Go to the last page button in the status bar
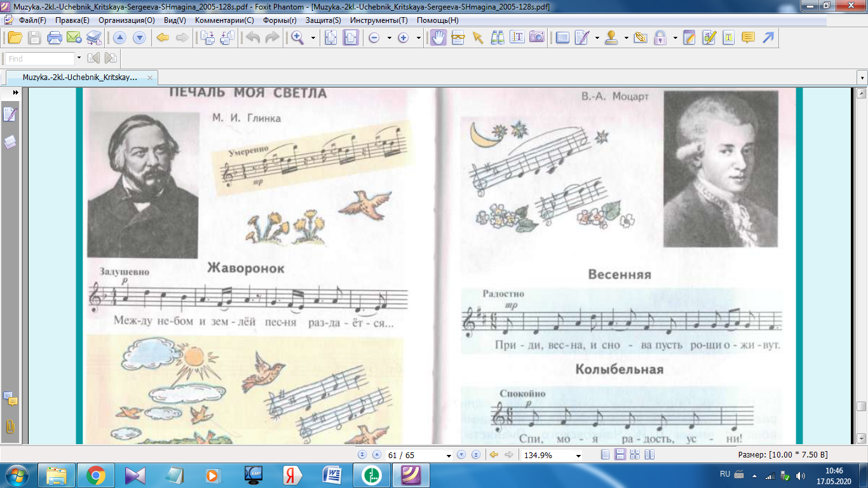 click(x=475, y=455)
